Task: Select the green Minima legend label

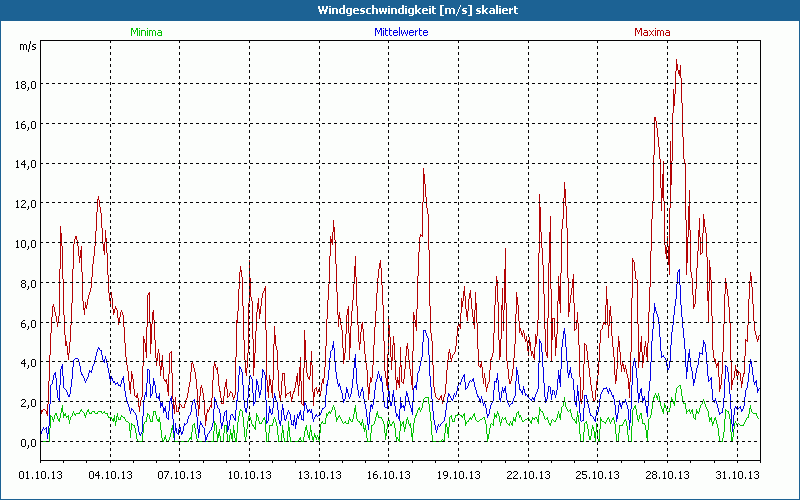Action: 146,32
